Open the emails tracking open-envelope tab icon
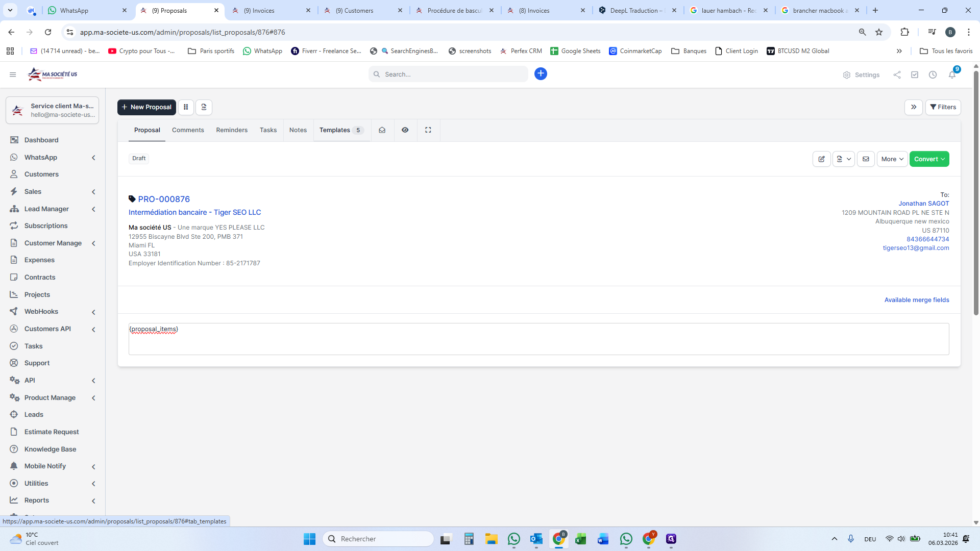The image size is (980, 551). point(382,130)
